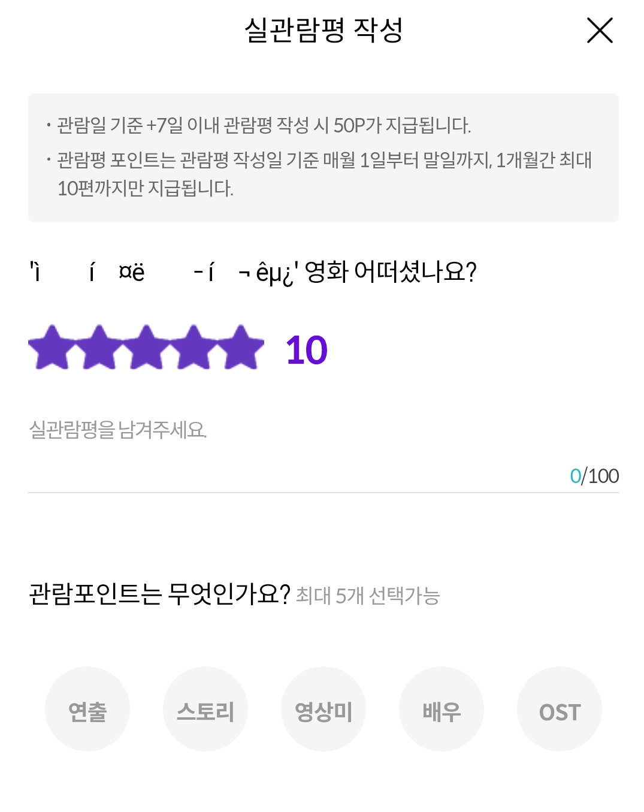Screen dimensions: 644x812
Task: Click the 영화 어떠셨나요? question text
Action: (x=391, y=272)
